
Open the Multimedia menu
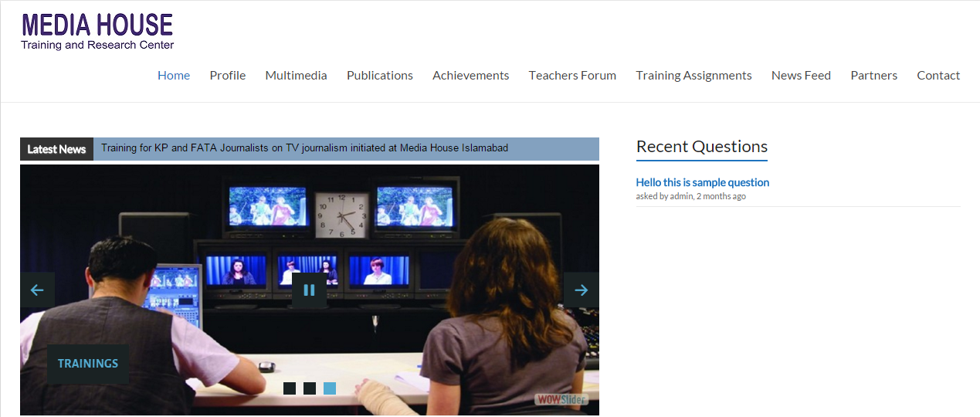pos(296,76)
